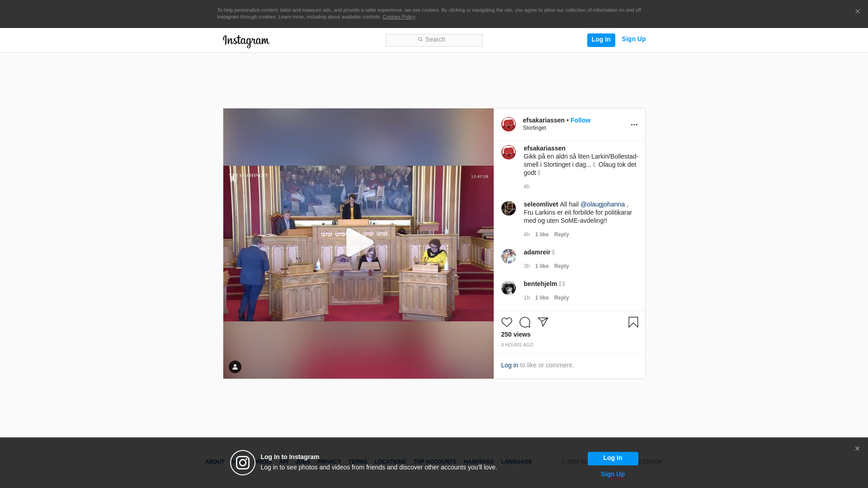Dismiss the cookie notice banner

[857, 12]
